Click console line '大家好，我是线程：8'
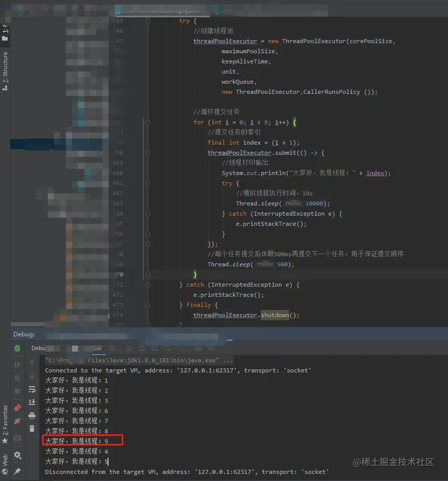448x481 pixels. 77,431
